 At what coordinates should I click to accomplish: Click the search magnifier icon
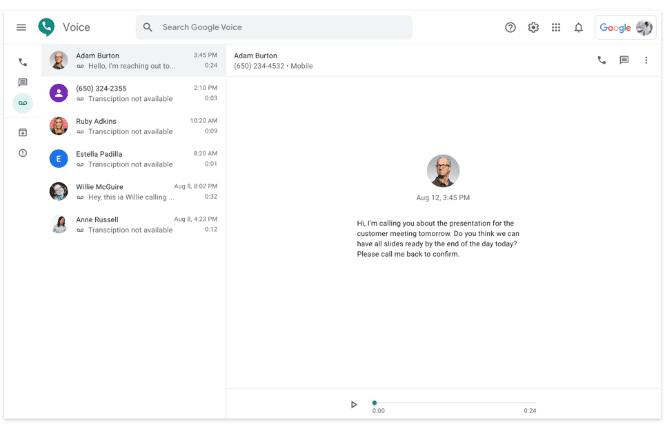(148, 27)
